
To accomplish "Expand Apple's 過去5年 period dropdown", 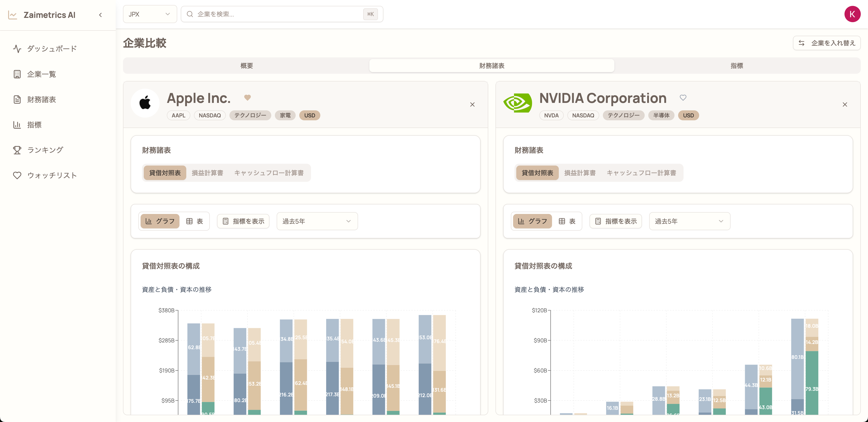I will (x=317, y=221).
